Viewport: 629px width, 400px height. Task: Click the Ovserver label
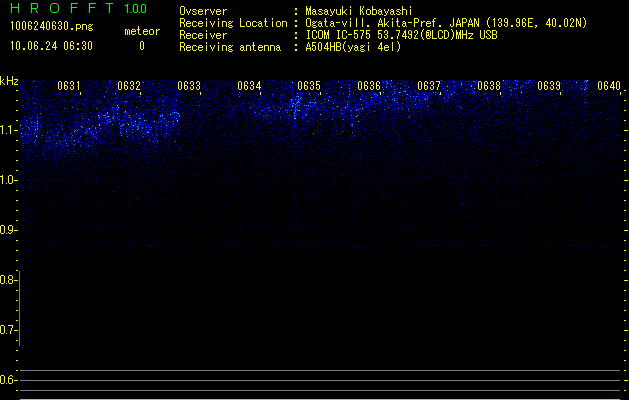(x=203, y=11)
